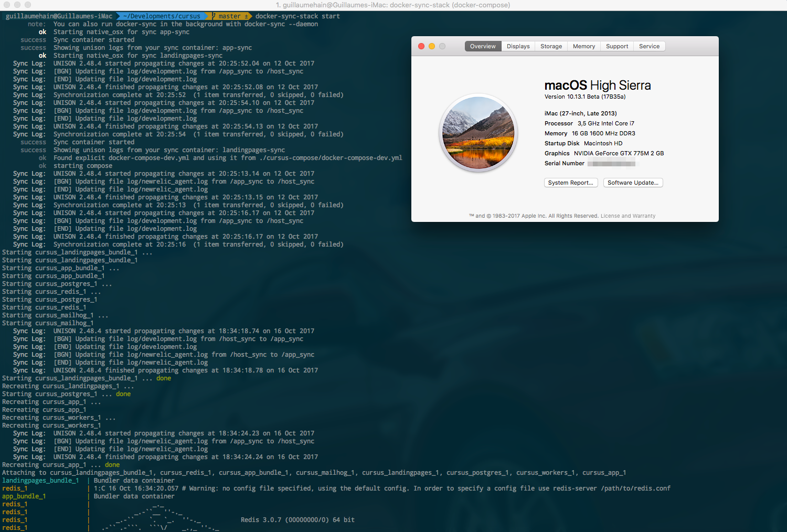Click the Processor '3,5 GHz Intel Core i7' value
The height and width of the screenshot is (532, 787).
click(x=606, y=123)
